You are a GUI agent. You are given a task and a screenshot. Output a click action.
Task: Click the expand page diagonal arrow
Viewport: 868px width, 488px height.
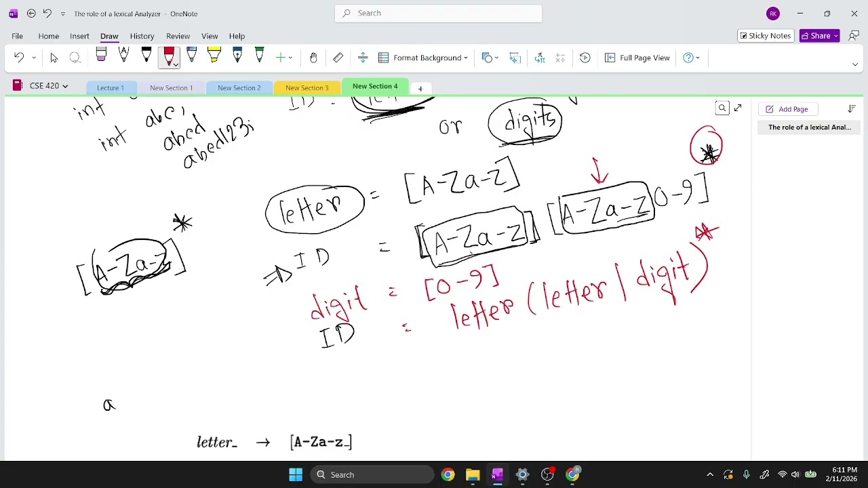click(738, 108)
